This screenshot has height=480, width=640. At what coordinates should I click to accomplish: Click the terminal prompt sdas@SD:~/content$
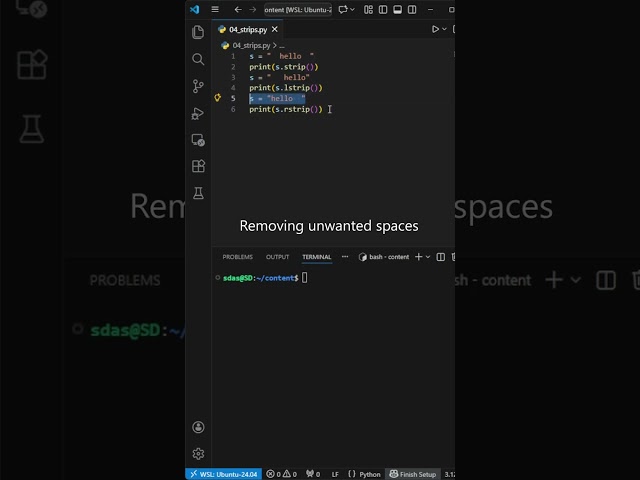[x=260, y=278]
